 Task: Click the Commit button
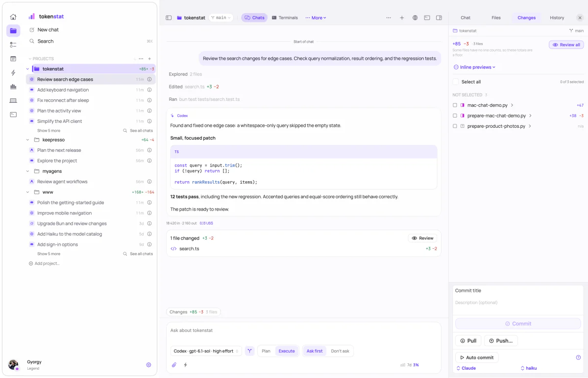click(x=518, y=324)
